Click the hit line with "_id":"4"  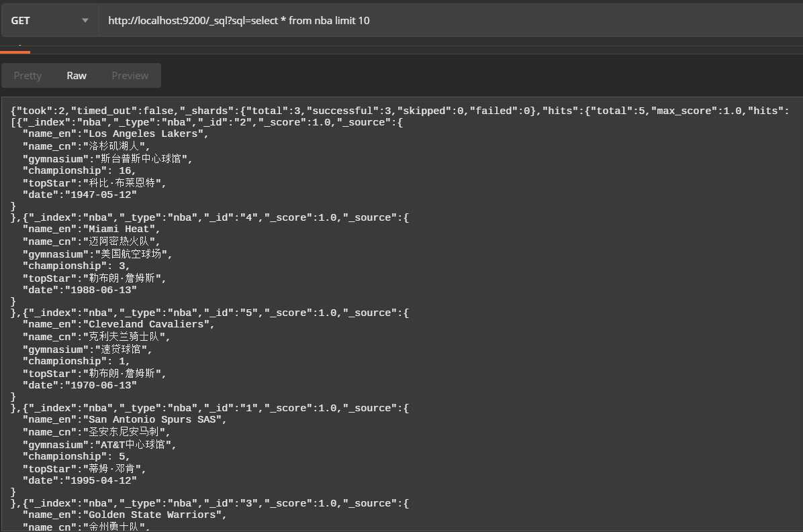210,217
